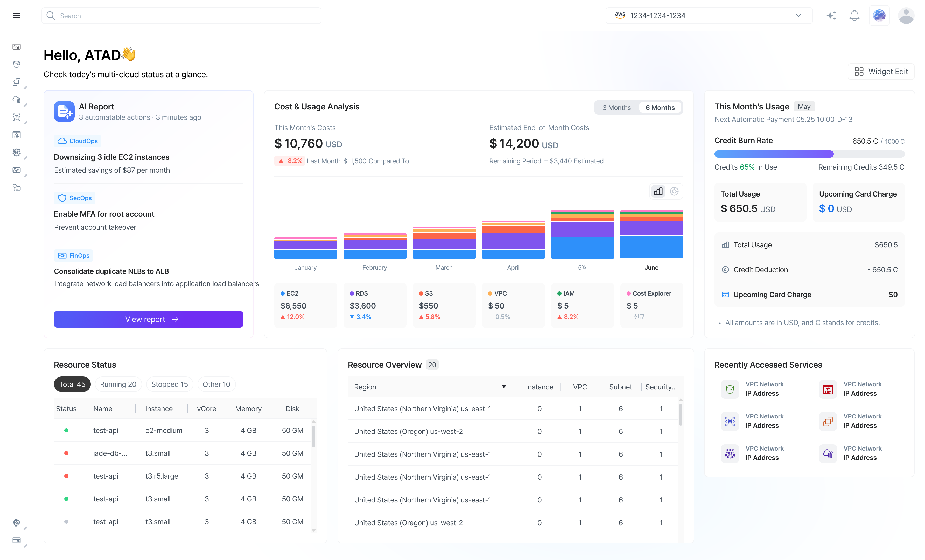Open the certificate sidebar icon
925x560 pixels.
(x=17, y=135)
